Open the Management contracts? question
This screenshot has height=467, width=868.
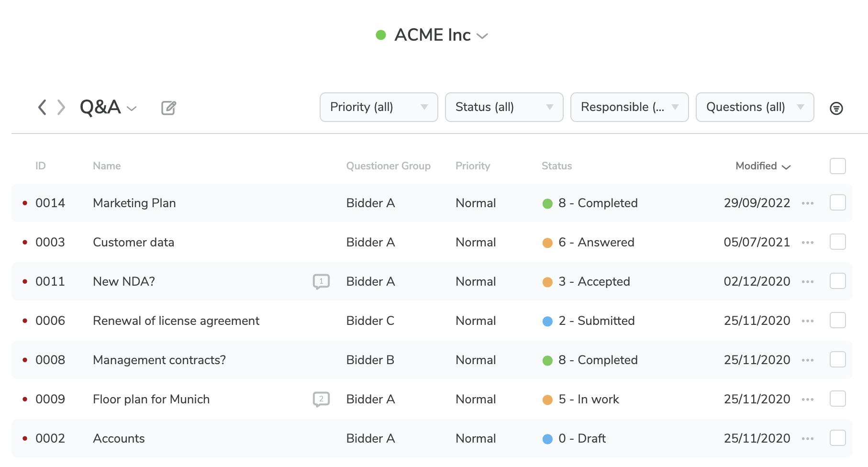(x=159, y=360)
